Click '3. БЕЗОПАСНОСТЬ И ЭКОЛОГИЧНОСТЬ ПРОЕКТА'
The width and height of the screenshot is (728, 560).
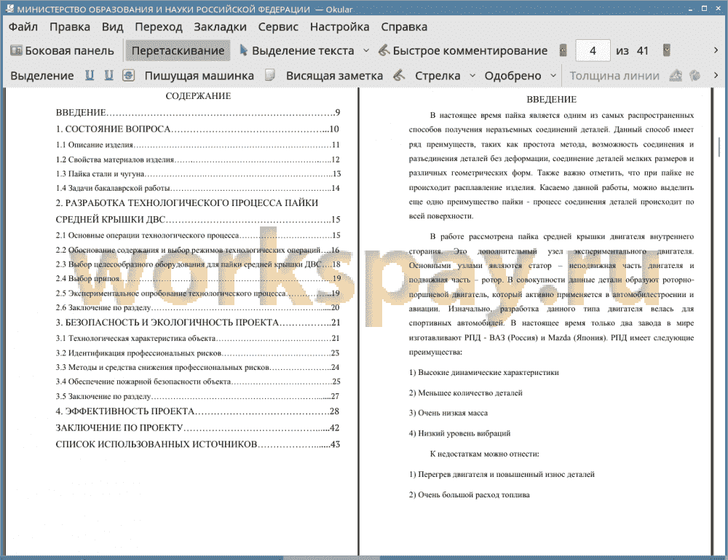pyautogui.click(x=198, y=323)
